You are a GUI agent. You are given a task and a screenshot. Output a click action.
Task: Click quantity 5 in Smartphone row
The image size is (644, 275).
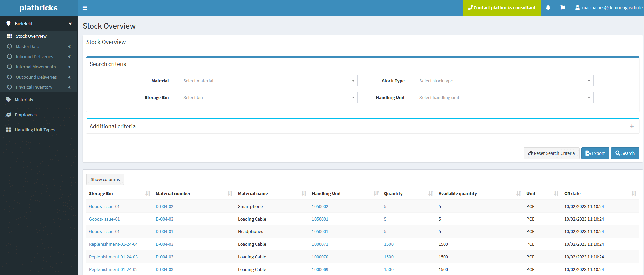pyautogui.click(x=385, y=206)
